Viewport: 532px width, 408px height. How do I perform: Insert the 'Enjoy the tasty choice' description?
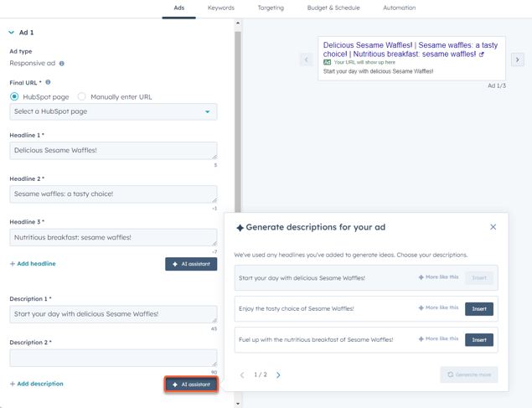[479, 308]
